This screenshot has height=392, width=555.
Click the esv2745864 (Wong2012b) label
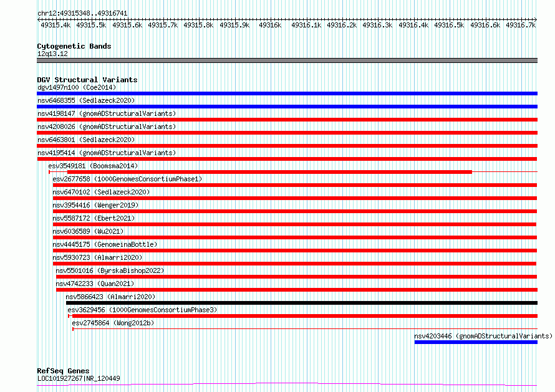point(113,323)
